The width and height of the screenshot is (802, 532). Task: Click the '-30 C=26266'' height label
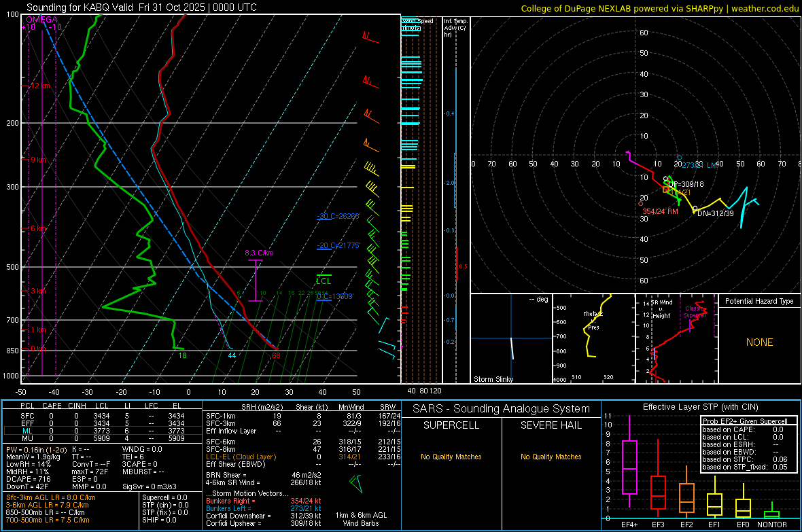[338, 216]
